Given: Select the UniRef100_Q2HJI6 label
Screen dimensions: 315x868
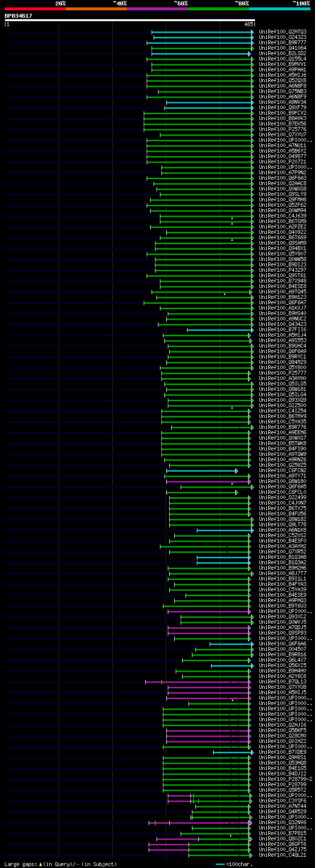Looking at the screenshot, I should click(283, 725).
